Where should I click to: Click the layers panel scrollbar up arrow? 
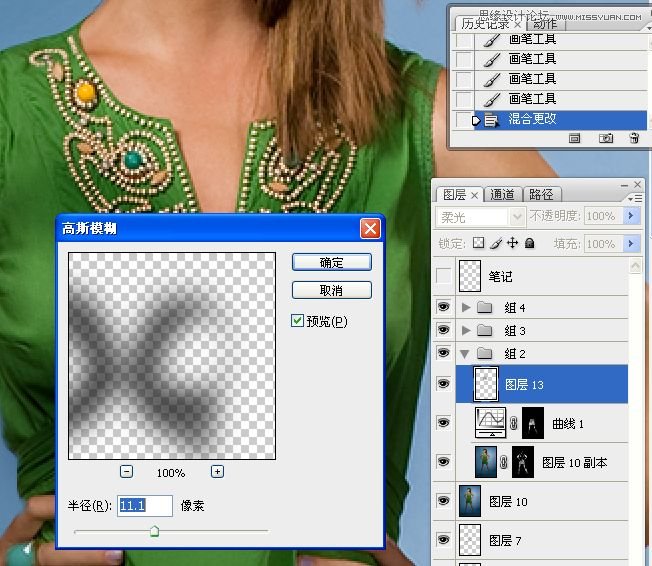(x=635, y=266)
